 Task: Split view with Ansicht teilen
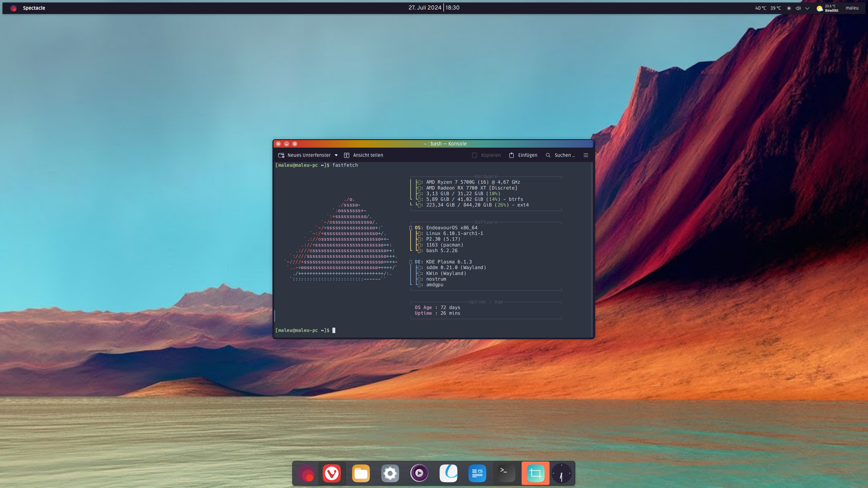tap(363, 155)
